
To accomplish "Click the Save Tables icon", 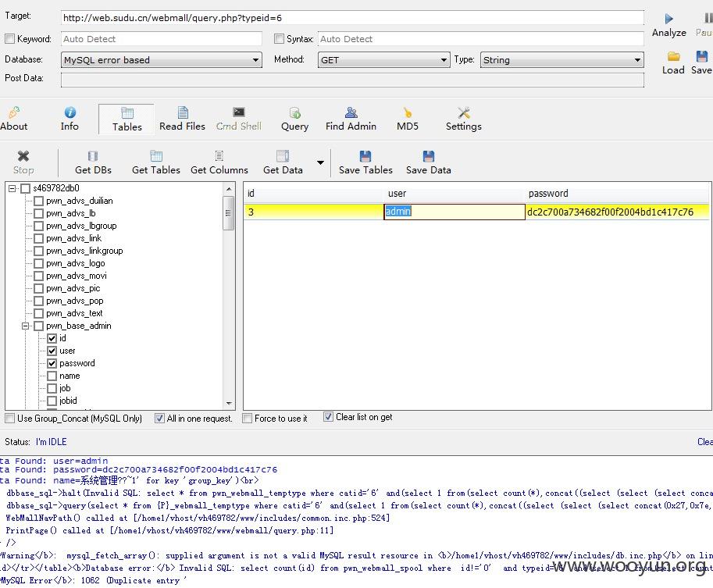I will [x=365, y=156].
